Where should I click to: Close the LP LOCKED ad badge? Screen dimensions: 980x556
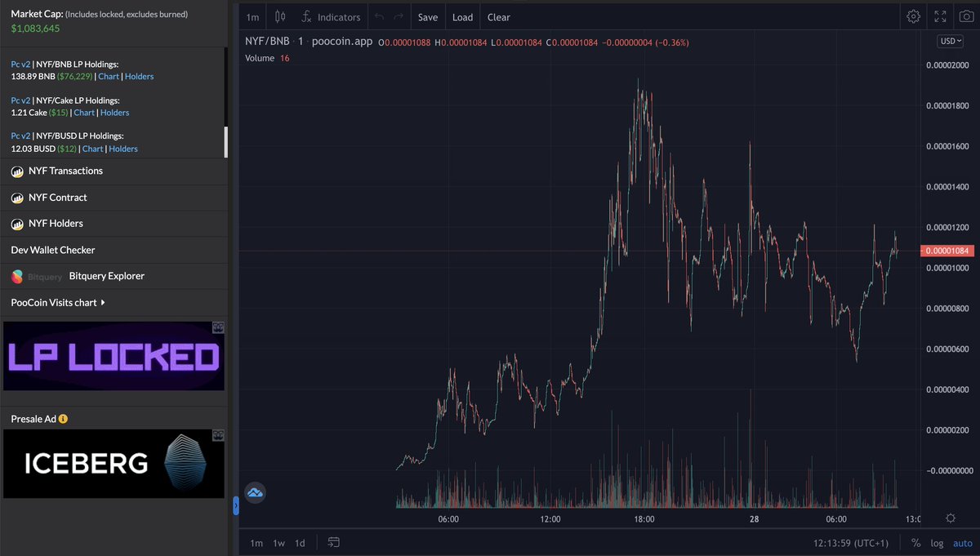(218, 327)
